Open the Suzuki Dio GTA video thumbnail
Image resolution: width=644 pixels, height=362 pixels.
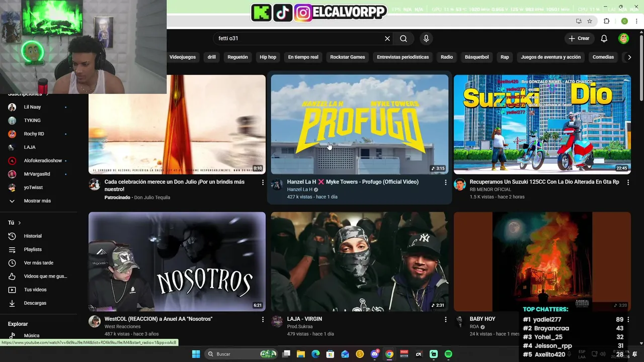542,124
